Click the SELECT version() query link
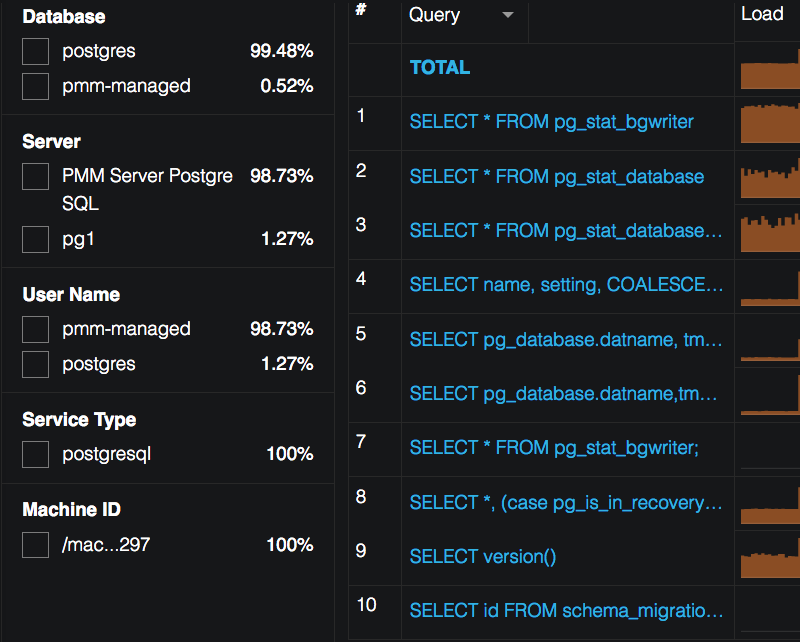 click(x=483, y=557)
